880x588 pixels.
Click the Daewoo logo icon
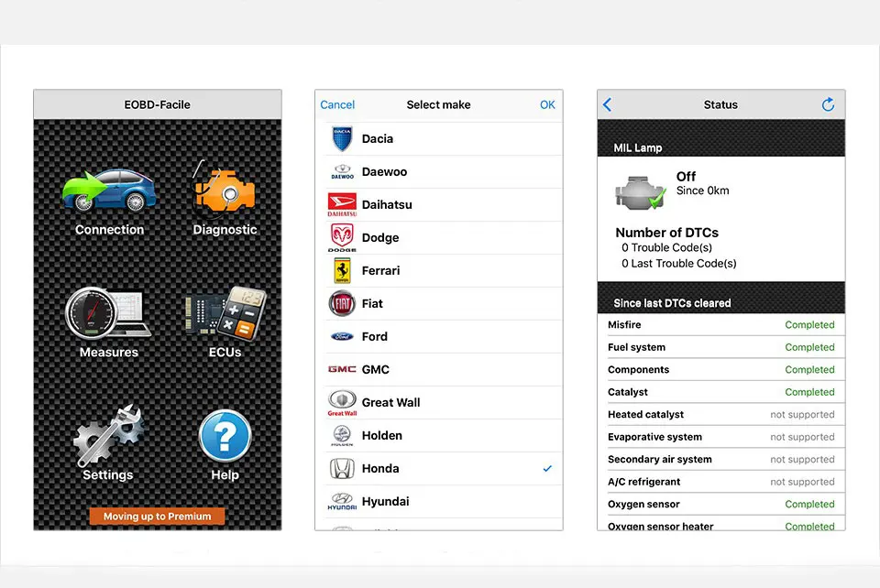click(342, 171)
